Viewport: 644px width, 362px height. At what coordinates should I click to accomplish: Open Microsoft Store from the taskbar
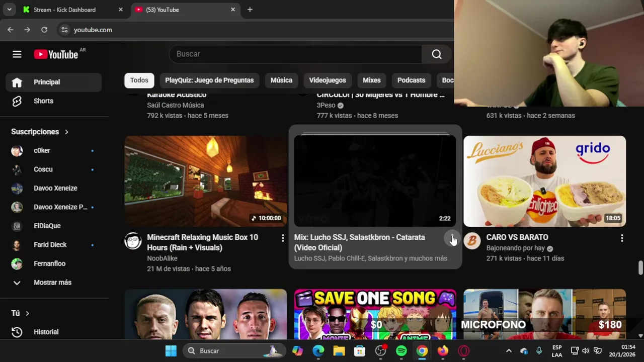pos(360,351)
